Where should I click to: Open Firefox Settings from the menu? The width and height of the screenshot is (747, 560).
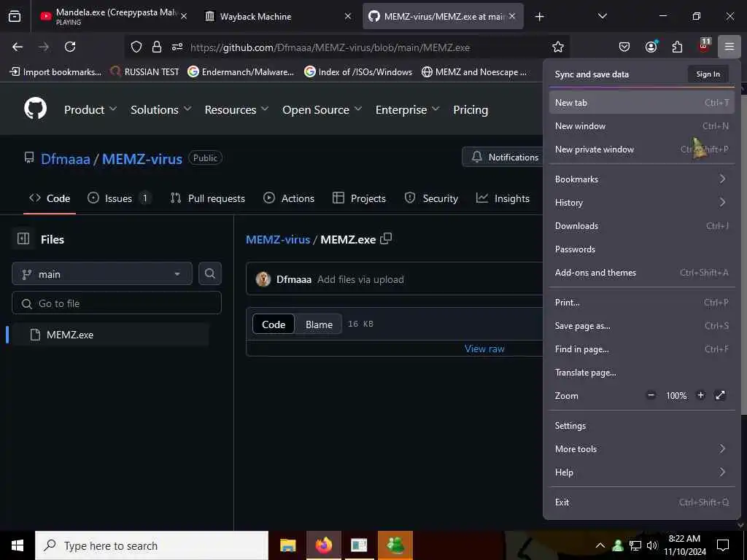click(x=641, y=425)
